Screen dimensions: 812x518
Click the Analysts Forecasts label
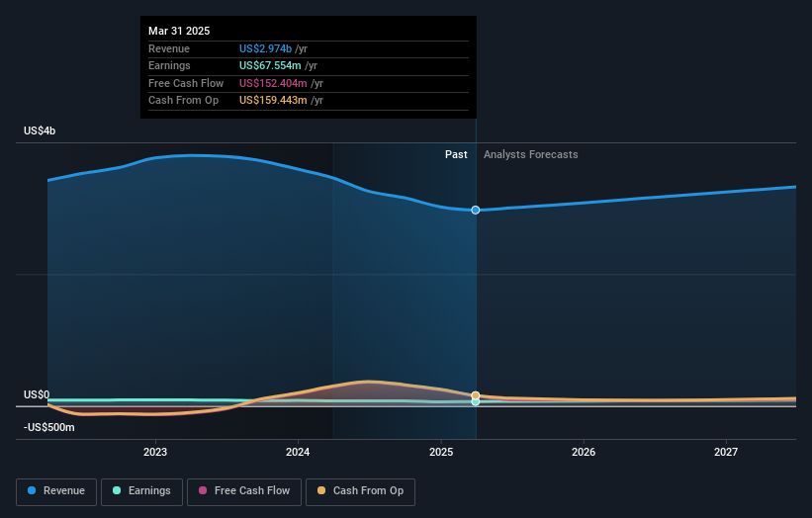(531, 154)
